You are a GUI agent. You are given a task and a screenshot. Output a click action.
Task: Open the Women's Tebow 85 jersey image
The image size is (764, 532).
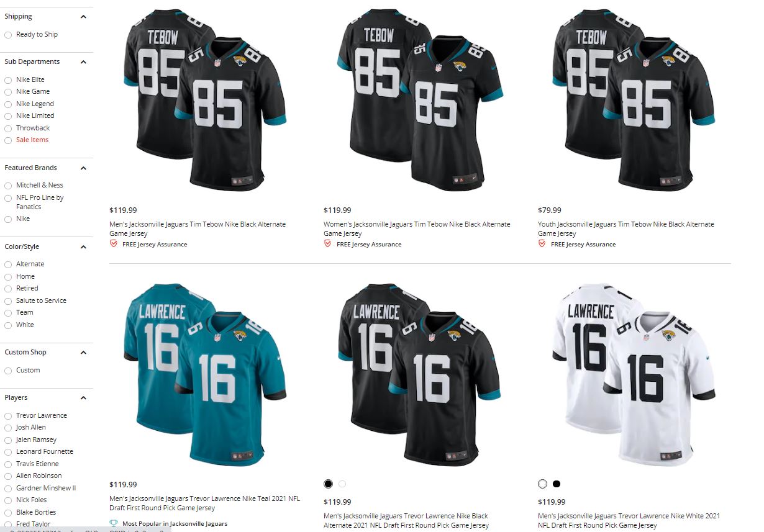click(420, 99)
